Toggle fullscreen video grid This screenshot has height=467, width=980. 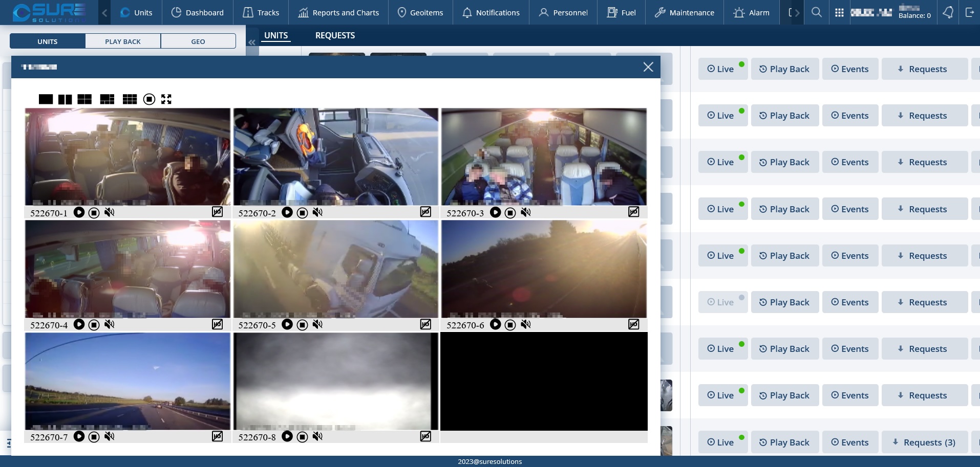tap(166, 99)
